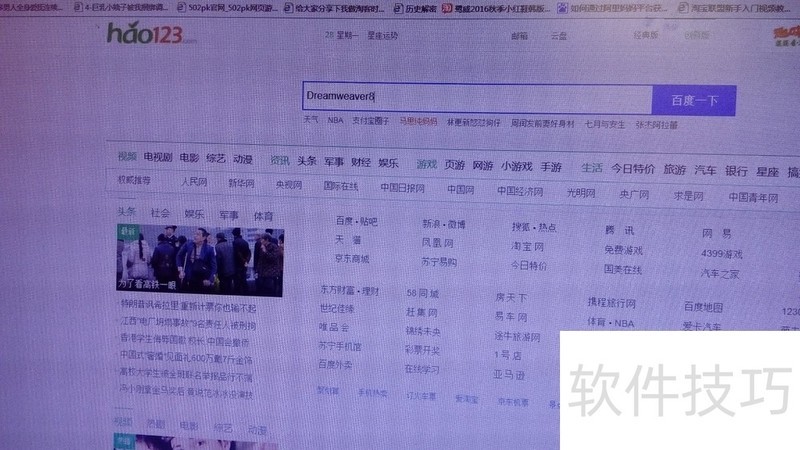Open the 央视网 link
This screenshot has width=800, height=450.
point(289,185)
